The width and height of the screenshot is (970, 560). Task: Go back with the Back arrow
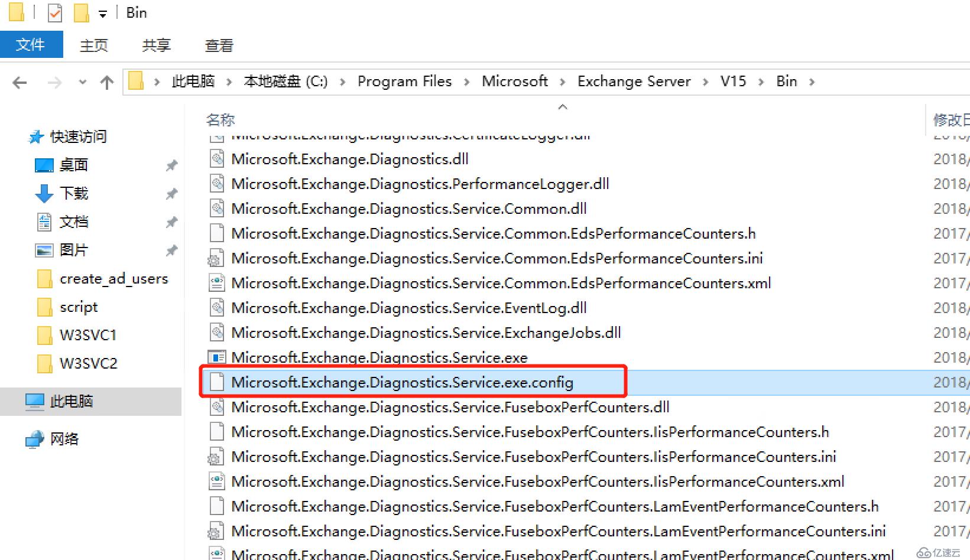point(20,82)
